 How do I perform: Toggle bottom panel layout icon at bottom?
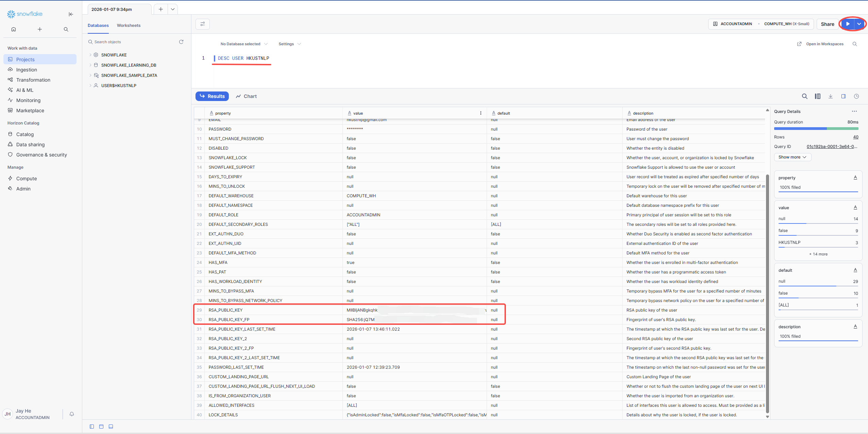point(111,427)
